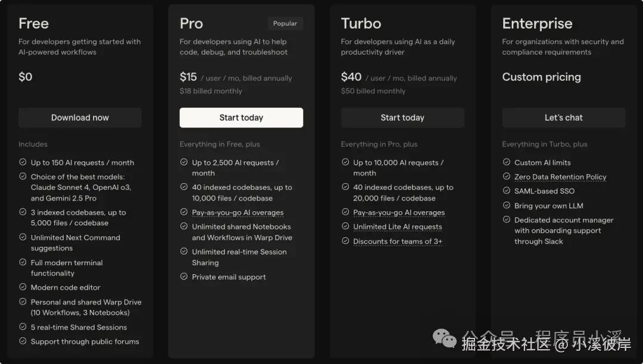Click Start today under Pro plan
This screenshot has height=364, width=643.
coord(241,118)
